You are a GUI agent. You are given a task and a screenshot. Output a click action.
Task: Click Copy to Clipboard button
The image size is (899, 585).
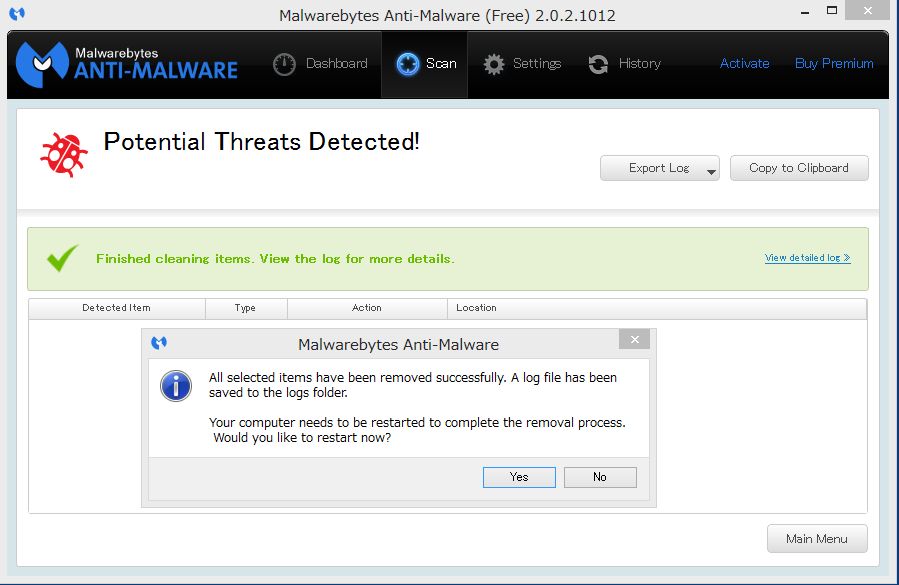799,168
